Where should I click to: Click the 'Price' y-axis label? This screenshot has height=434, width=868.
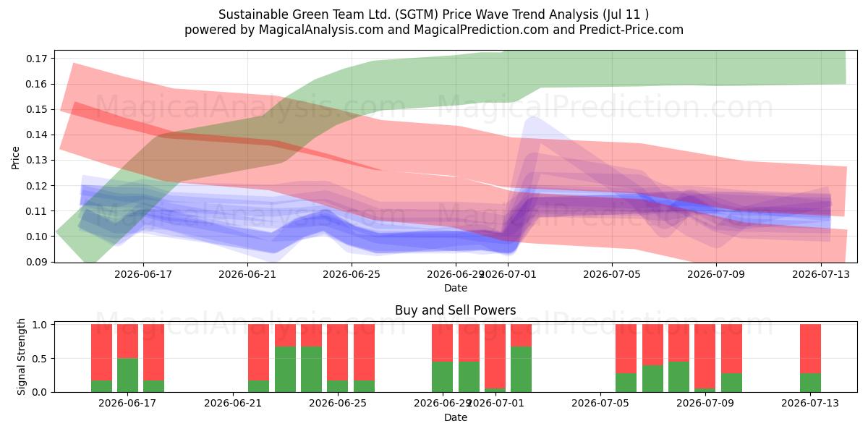pos(16,156)
